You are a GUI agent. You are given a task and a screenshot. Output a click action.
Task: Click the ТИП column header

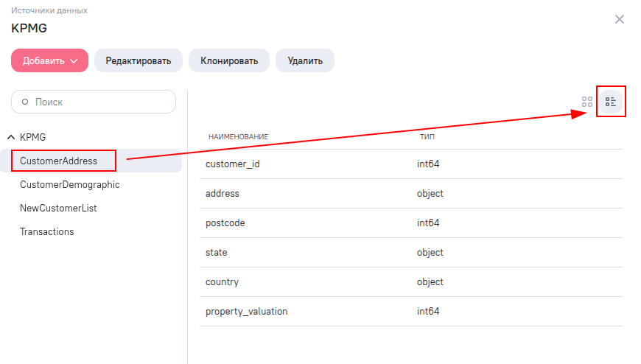point(427,136)
